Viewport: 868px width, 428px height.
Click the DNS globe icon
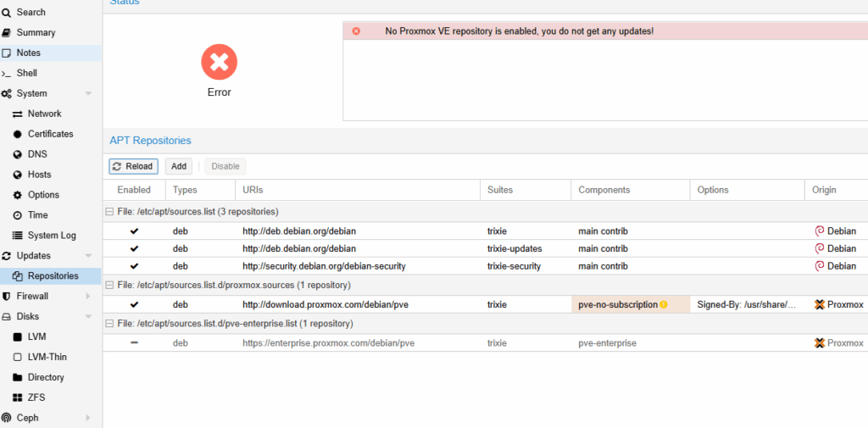[17, 154]
